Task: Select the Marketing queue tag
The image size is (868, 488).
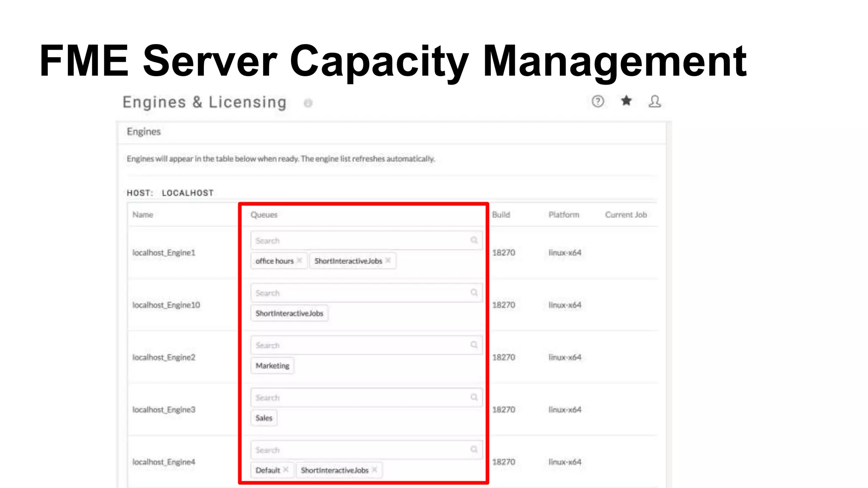Action: point(273,366)
